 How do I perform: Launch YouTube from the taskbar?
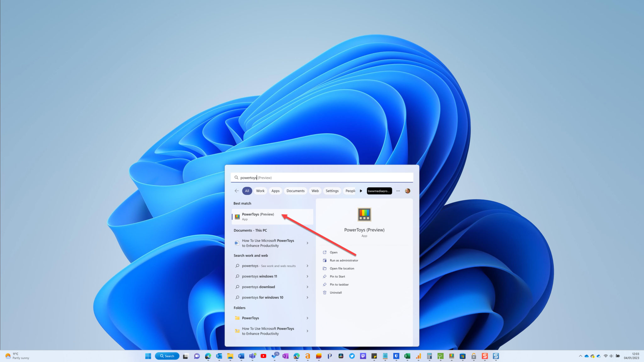(x=263, y=356)
